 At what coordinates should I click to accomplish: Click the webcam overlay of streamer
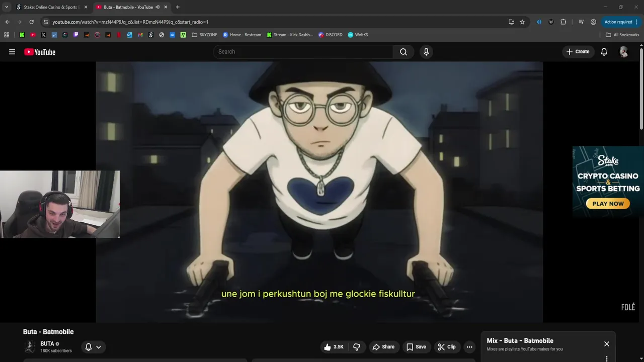60,204
